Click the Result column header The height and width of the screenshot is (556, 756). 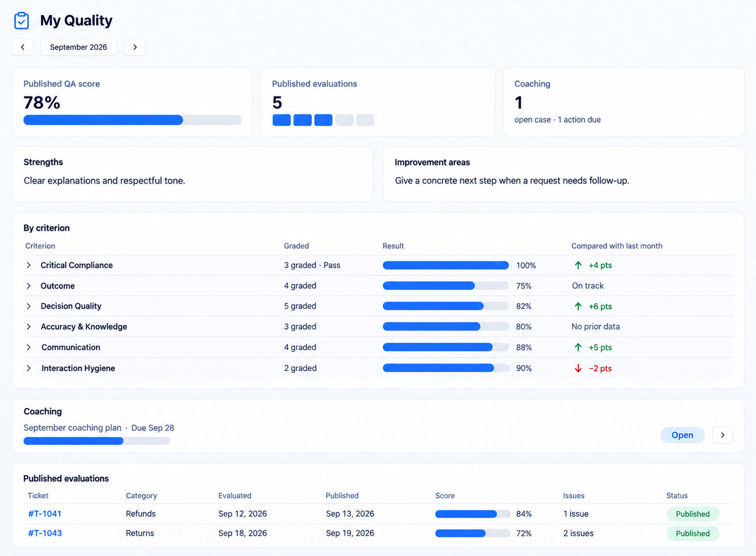393,246
